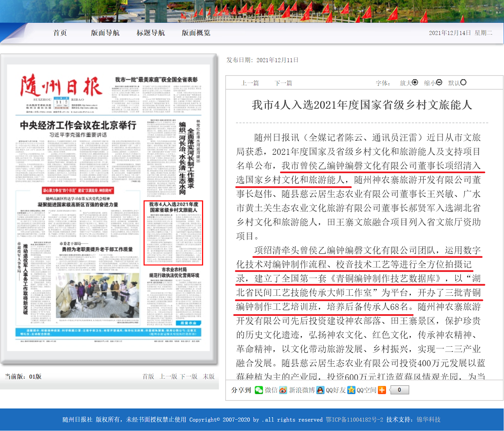Jump to last page 末版
Viewport: 504px width, 431px height.
[209, 376]
